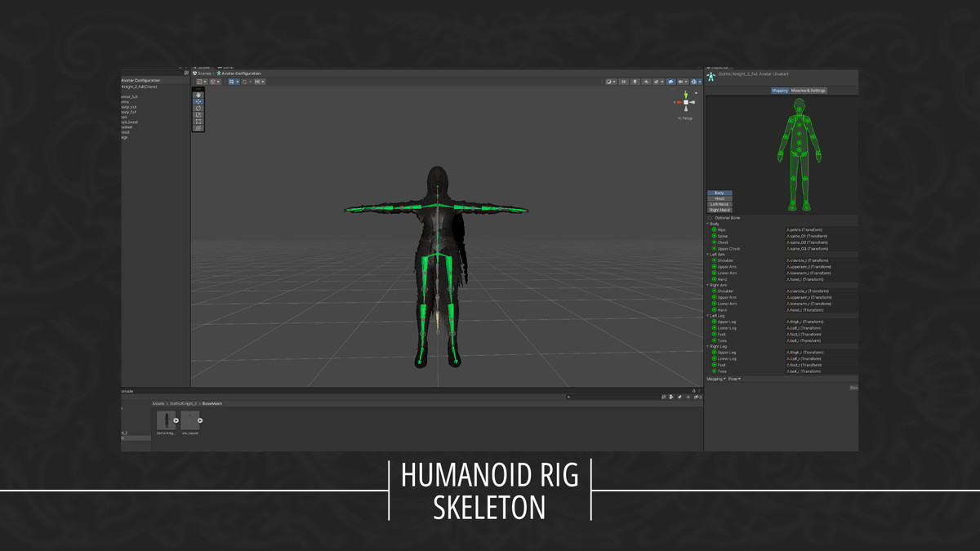
Task: Click the Left Arm Shoulder bone indicator
Action: [x=714, y=260]
